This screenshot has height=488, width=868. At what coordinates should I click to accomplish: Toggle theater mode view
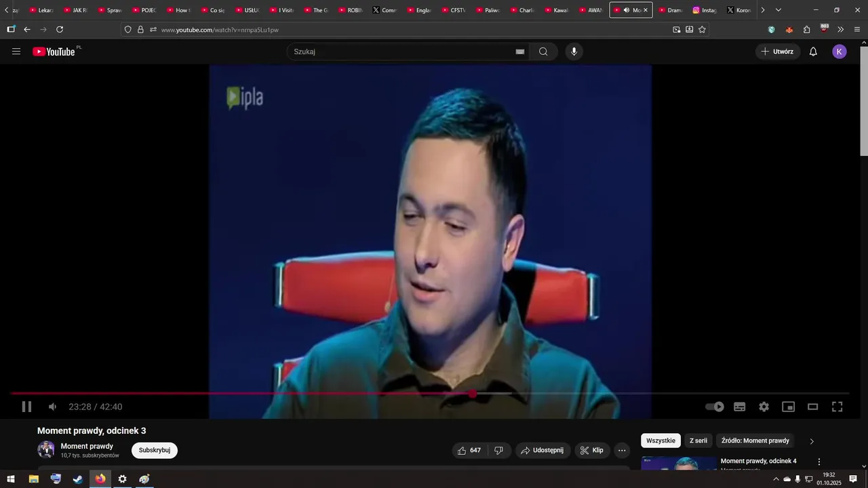[x=813, y=407]
